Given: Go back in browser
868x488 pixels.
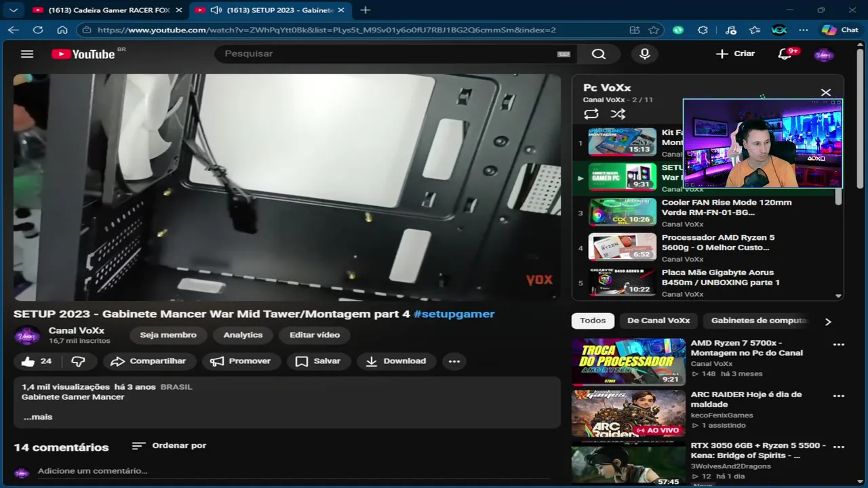Looking at the screenshot, I should [13, 30].
